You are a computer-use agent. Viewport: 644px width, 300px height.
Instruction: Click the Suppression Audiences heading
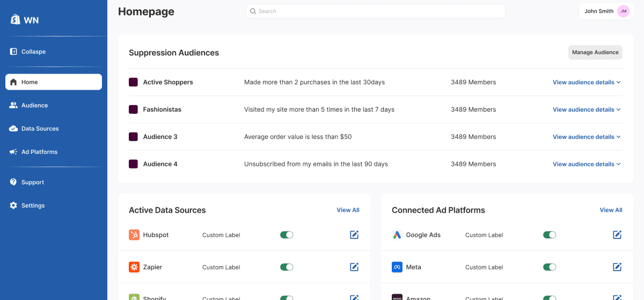[174, 53]
